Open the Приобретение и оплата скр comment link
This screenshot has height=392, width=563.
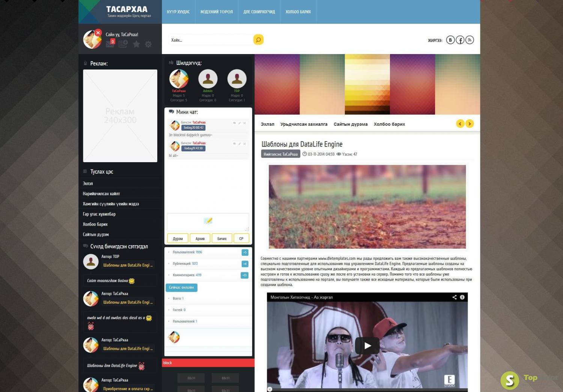(128, 389)
